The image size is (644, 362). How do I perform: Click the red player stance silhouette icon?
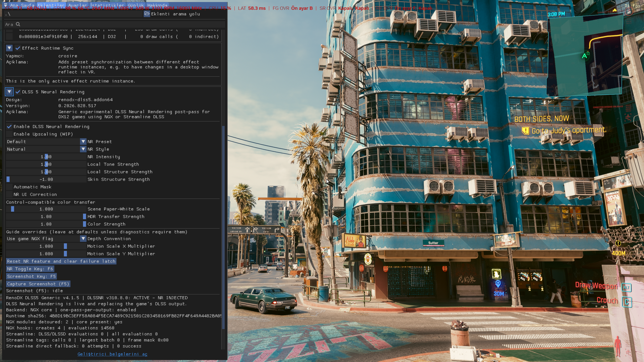click(618, 346)
